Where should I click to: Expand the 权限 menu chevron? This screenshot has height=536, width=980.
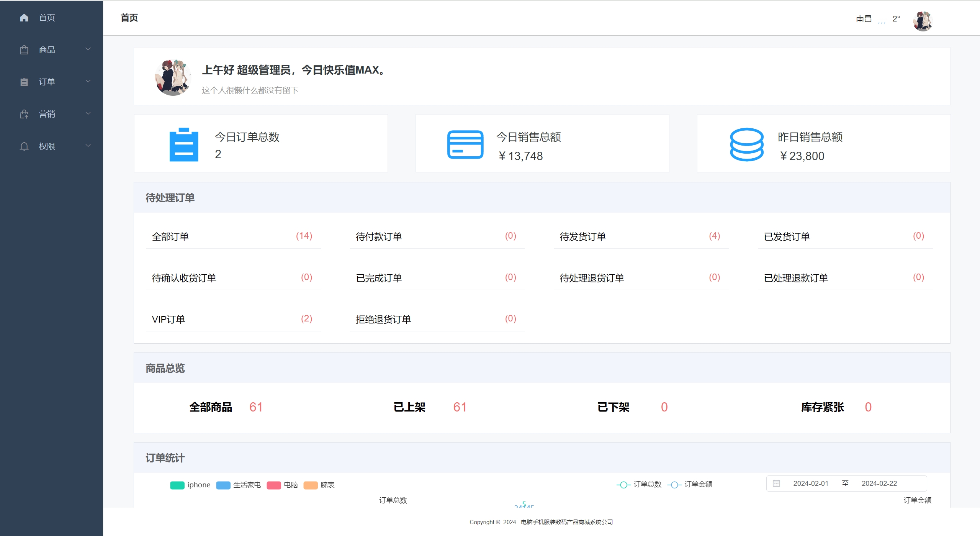(x=88, y=146)
